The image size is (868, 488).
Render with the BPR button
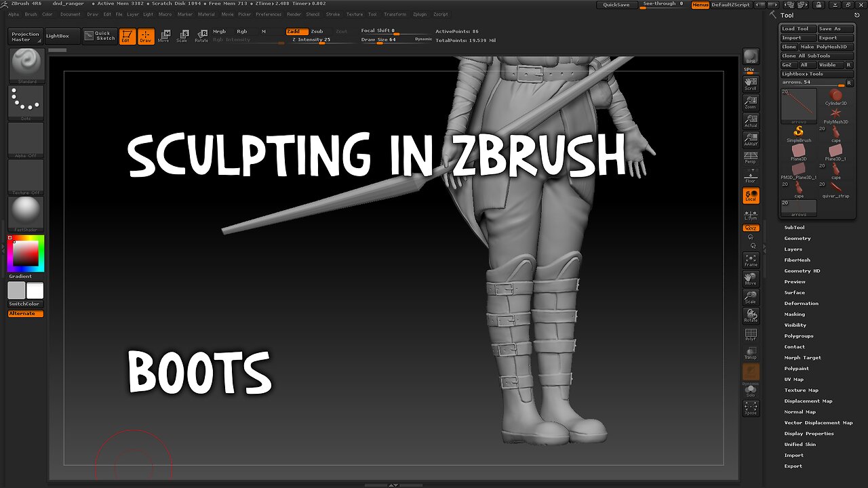[x=751, y=57]
